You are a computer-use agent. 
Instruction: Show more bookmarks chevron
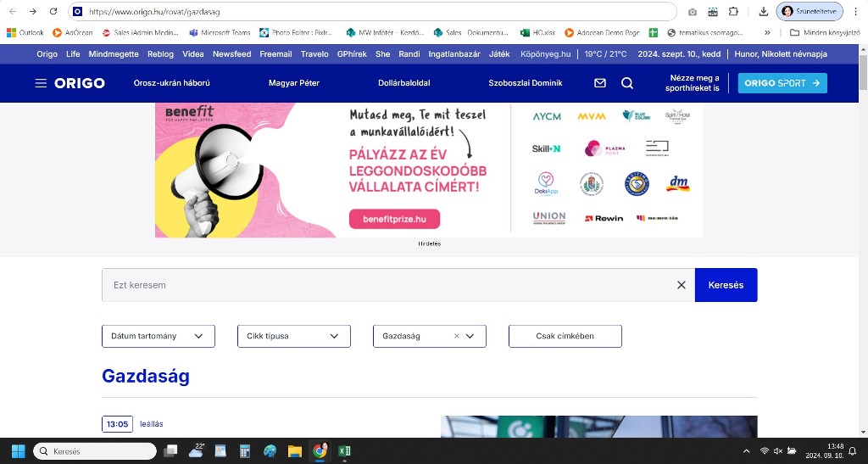[767, 33]
